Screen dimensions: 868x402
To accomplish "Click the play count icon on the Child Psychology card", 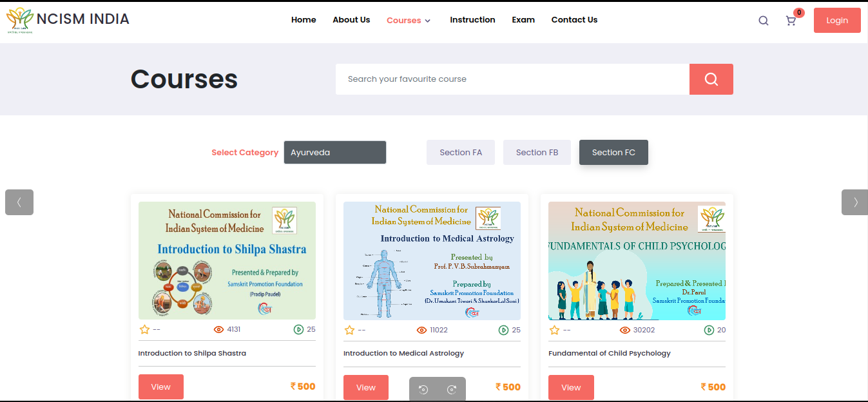I will point(709,330).
